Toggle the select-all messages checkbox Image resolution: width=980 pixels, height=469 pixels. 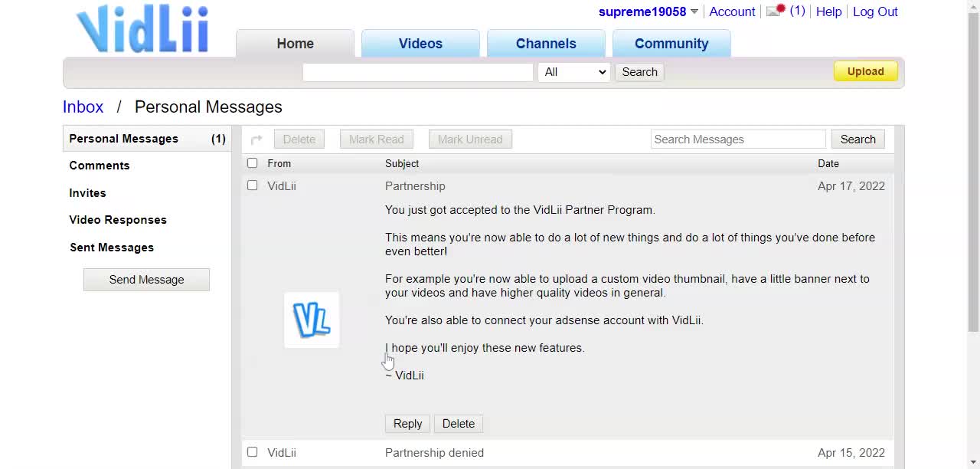coord(252,163)
